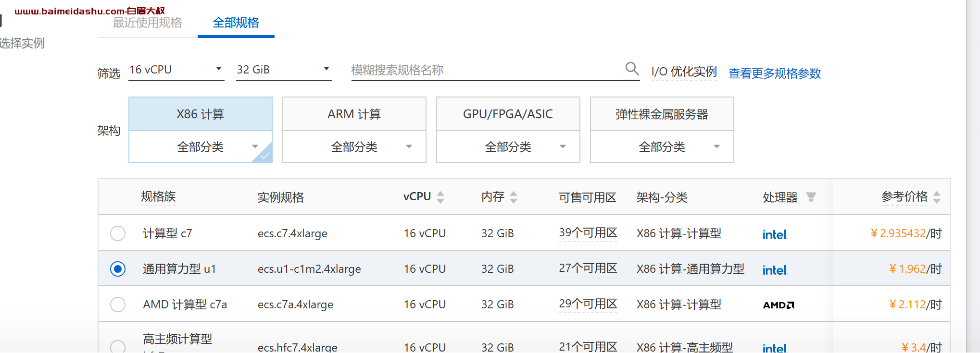The width and height of the screenshot is (980, 353).
Task: Click ecs.c7.4xlarge instance name
Action: coord(292,234)
